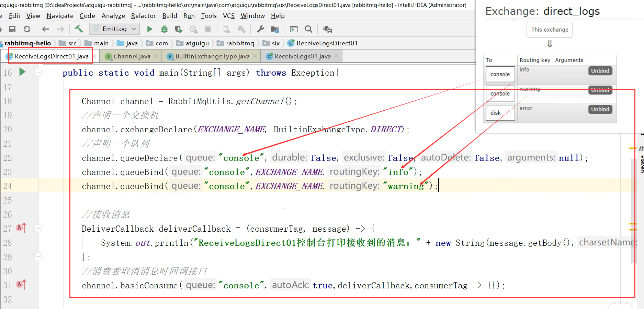Open the disk queue link
The image size is (644, 309).
[x=500, y=113]
